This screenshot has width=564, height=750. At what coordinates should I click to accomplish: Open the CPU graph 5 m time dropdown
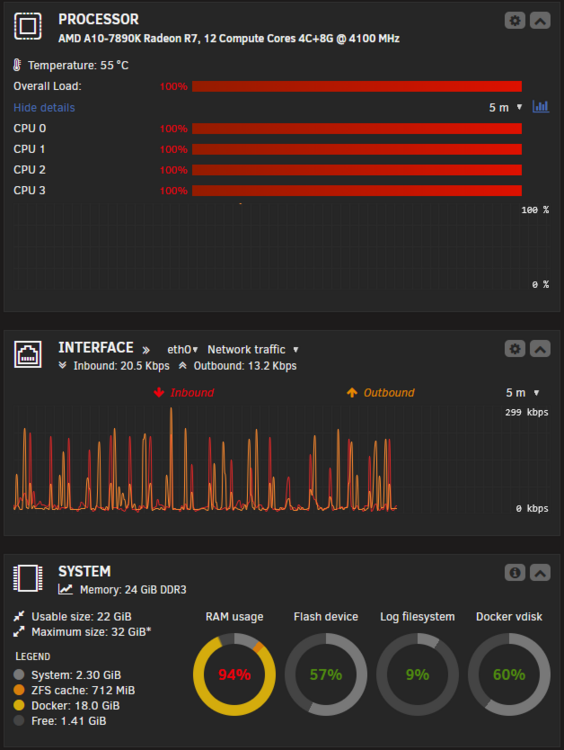tap(506, 108)
